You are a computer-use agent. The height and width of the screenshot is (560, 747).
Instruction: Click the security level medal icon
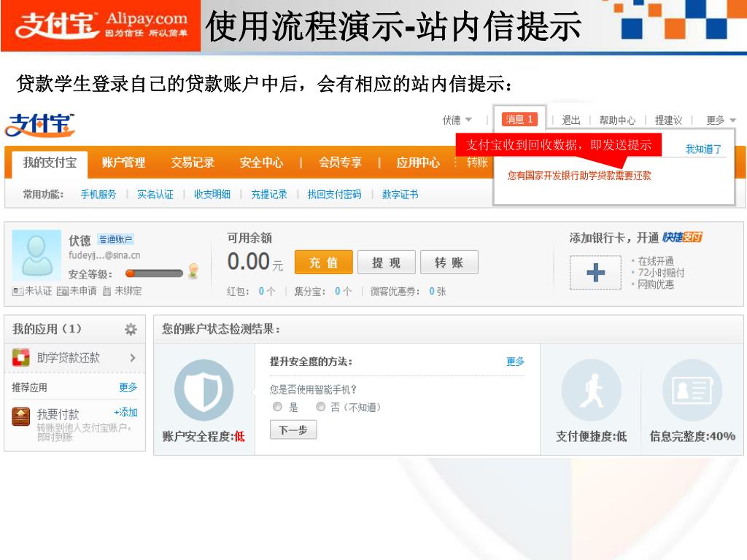[x=193, y=271]
